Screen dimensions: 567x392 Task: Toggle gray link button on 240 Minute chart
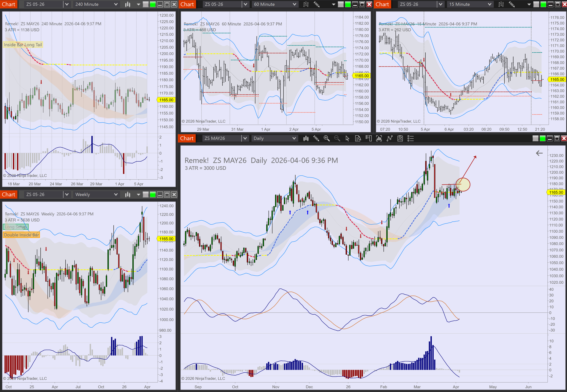146,4
